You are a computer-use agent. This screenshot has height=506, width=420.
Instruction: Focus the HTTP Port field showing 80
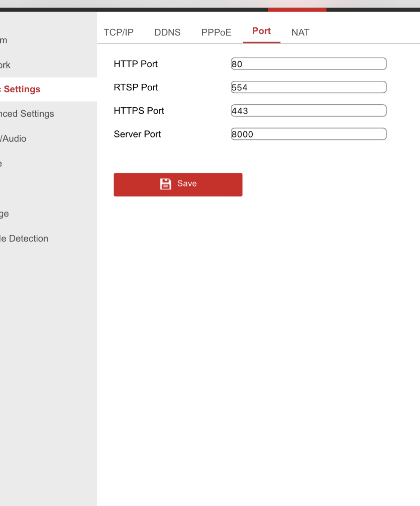(x=308, y=64)
